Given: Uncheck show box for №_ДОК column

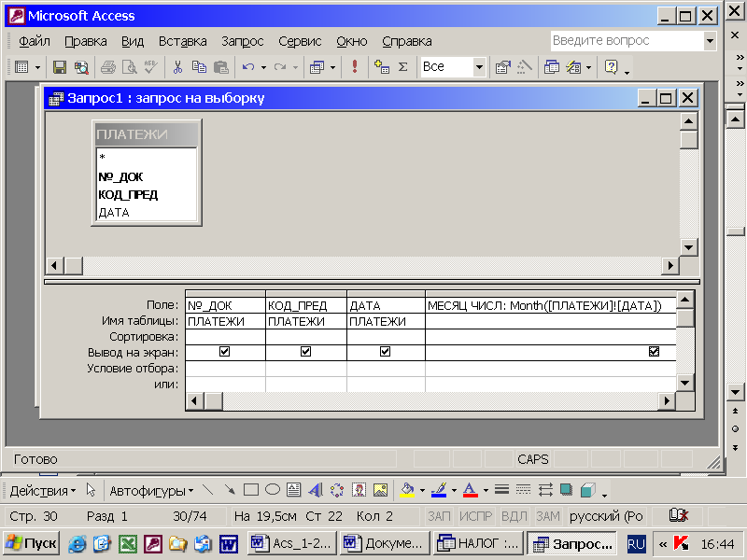Looking at the screenshot, I should point(224,352).
